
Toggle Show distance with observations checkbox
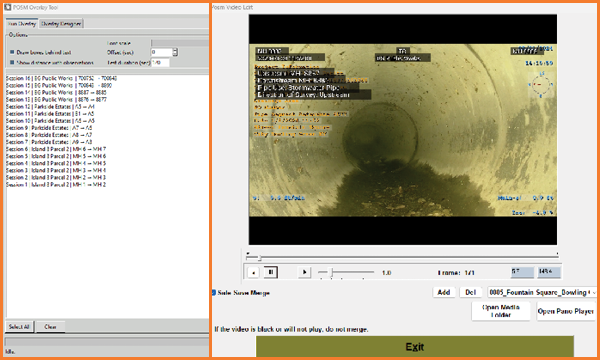pyautogui.click(x=12, y=62)
